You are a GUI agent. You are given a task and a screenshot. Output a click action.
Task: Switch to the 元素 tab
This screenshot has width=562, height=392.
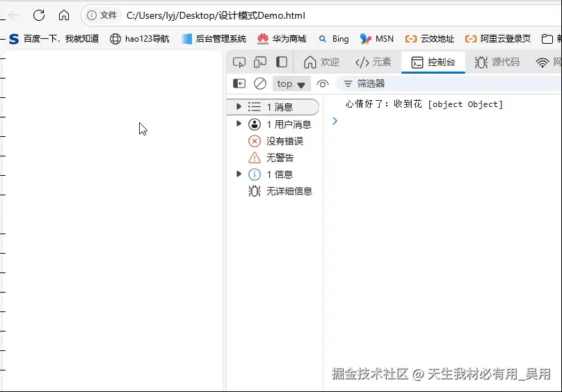[x=373, y=62]
